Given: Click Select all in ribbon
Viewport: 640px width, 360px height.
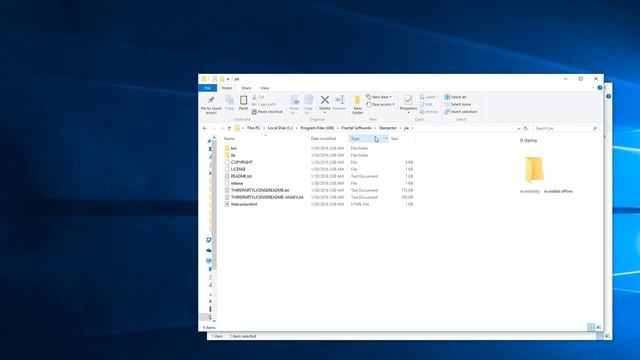Looking at the screenshot, I should [x=455, y=97].
